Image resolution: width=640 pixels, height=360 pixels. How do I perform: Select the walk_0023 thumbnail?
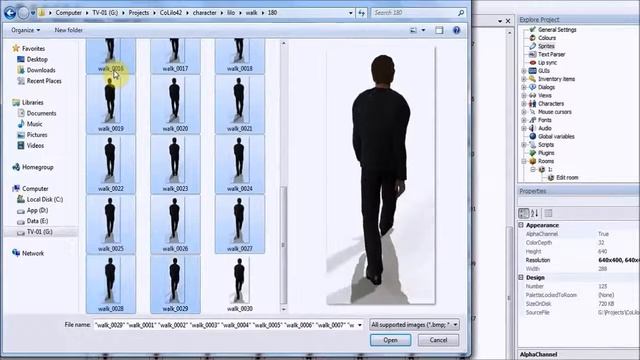pyautogui.click(x=175, y=164)
